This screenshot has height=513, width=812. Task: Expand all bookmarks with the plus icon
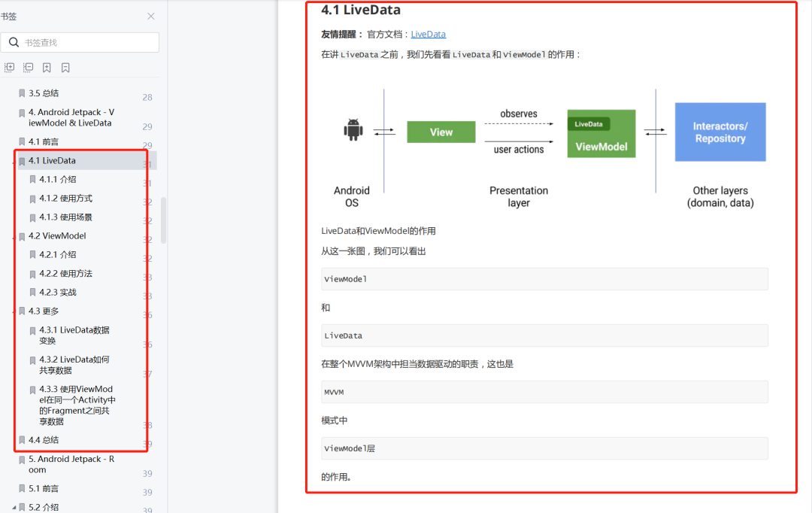point(9,68)
